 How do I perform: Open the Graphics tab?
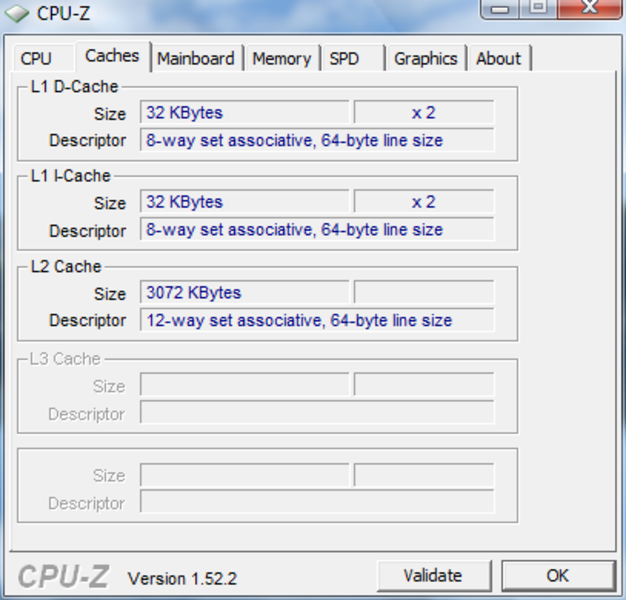click(426, 58)
